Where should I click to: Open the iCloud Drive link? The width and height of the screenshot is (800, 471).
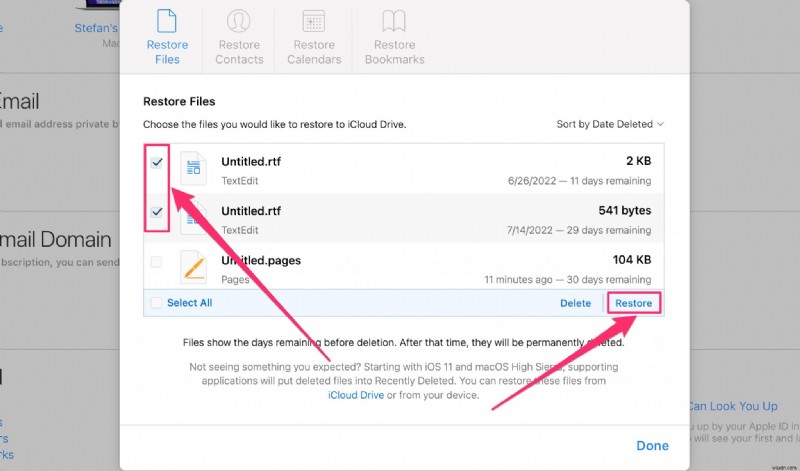(x=356, y=395)
